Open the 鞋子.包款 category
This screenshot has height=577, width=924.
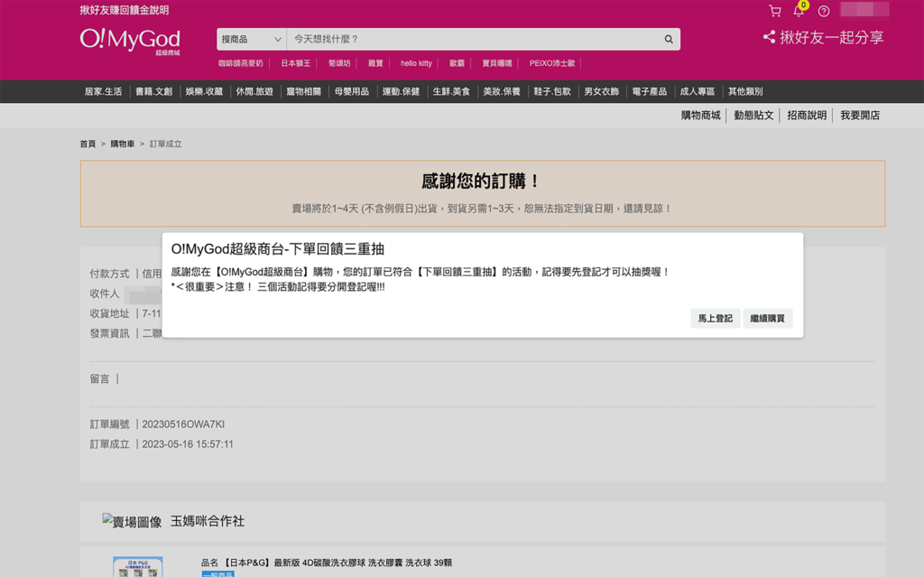coord(552,91)
